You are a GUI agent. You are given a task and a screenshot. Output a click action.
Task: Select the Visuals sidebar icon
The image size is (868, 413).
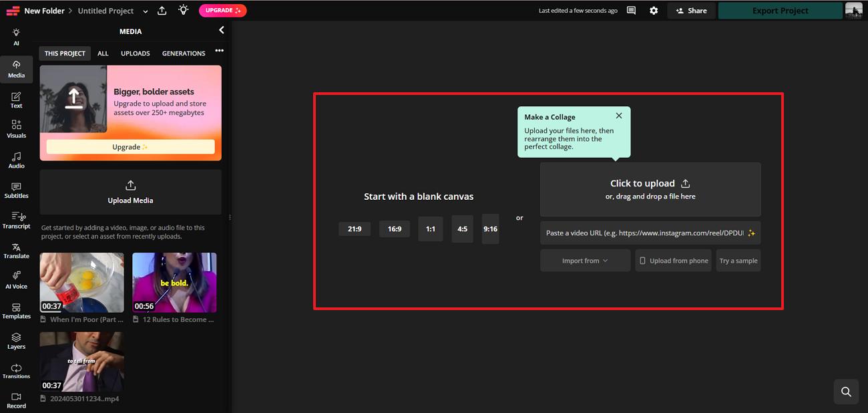[x=16, y=129]
